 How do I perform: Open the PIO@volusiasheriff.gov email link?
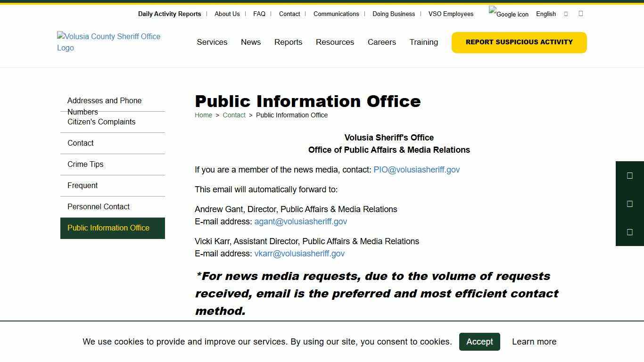click(x=417, y=170)
